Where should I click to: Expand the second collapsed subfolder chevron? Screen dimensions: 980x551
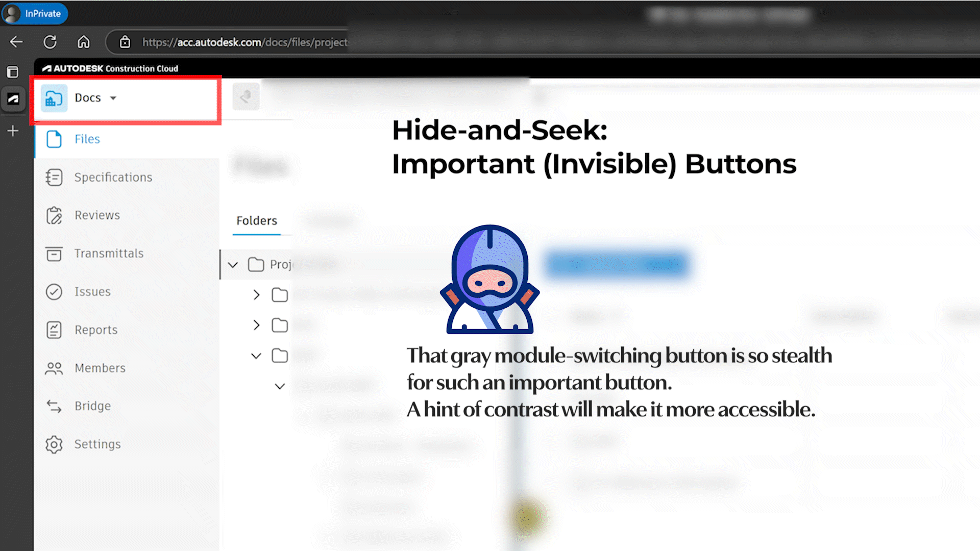click(x=256, y=325)
